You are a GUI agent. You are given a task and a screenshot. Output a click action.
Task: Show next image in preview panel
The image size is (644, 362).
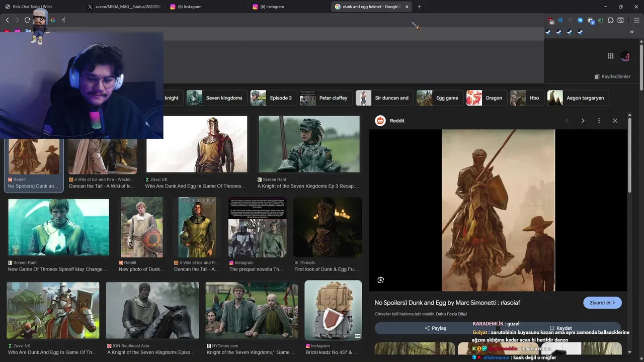[x=583, y=121]
